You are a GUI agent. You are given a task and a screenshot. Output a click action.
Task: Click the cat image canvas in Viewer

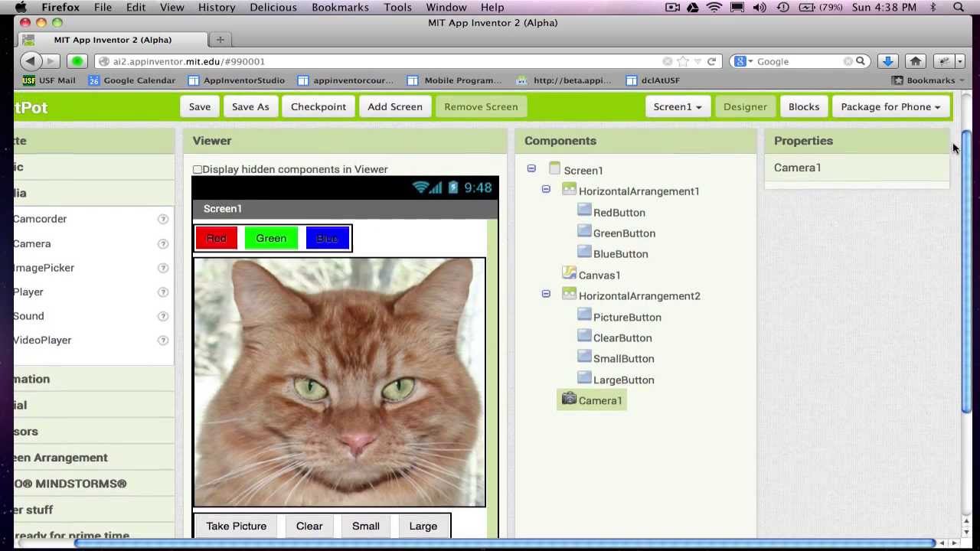[x=339, y=383]
